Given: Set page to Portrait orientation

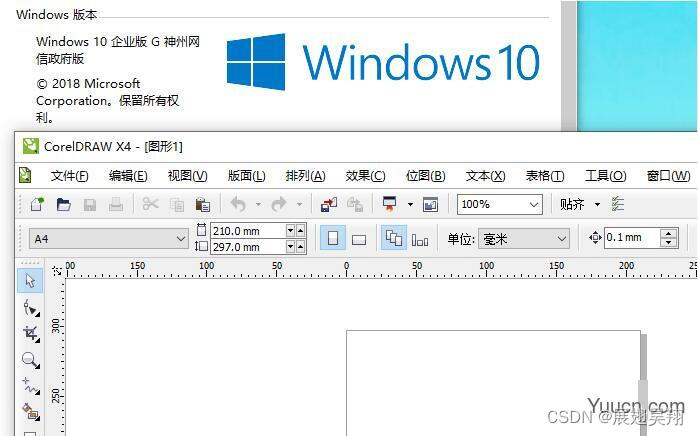Looking at the screenshot, I should (333, 238).
